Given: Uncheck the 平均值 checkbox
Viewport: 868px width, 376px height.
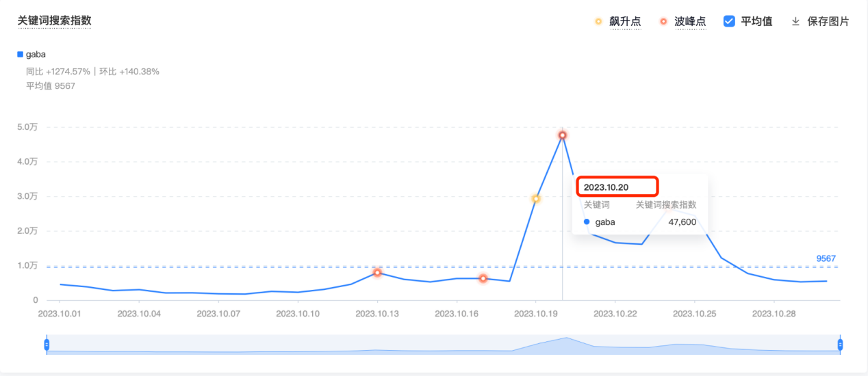Looking at the screenshot, I should pyautogui.click(x=729, y=21).
